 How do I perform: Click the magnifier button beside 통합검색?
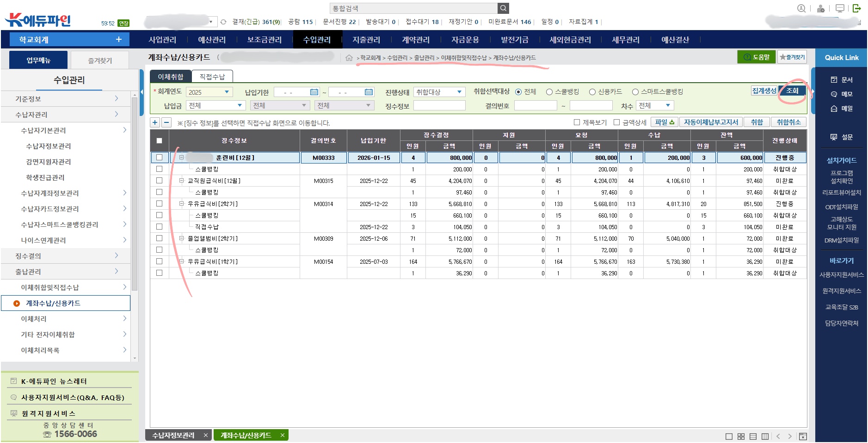click(503, 8)
